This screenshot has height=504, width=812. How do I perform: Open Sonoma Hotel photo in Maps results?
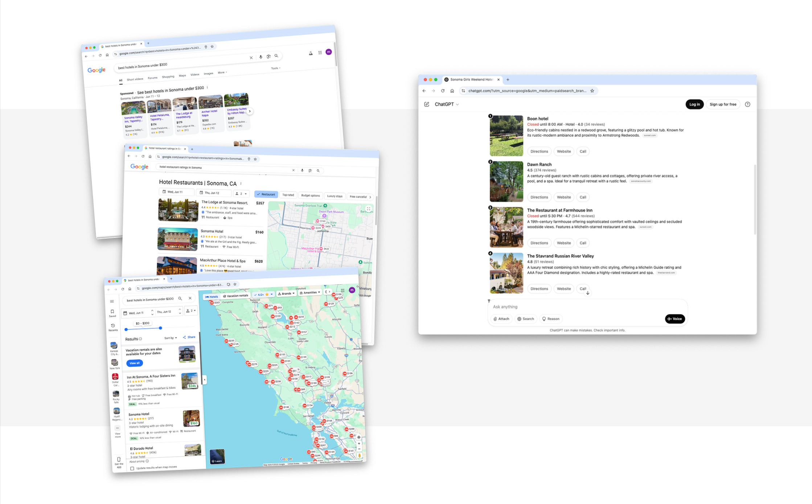pyautogui.click(x=191, y=418)
